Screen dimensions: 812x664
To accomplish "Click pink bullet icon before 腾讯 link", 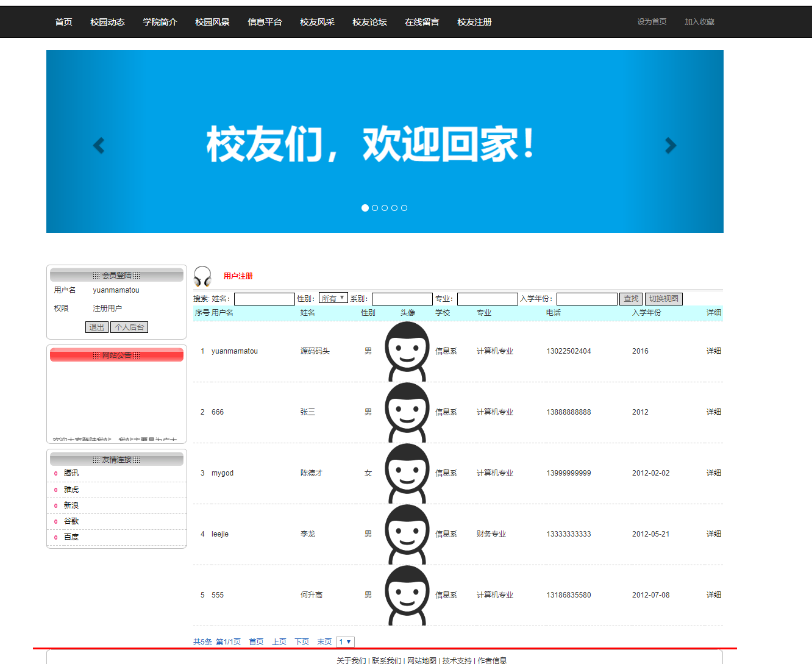I will 55,473.
